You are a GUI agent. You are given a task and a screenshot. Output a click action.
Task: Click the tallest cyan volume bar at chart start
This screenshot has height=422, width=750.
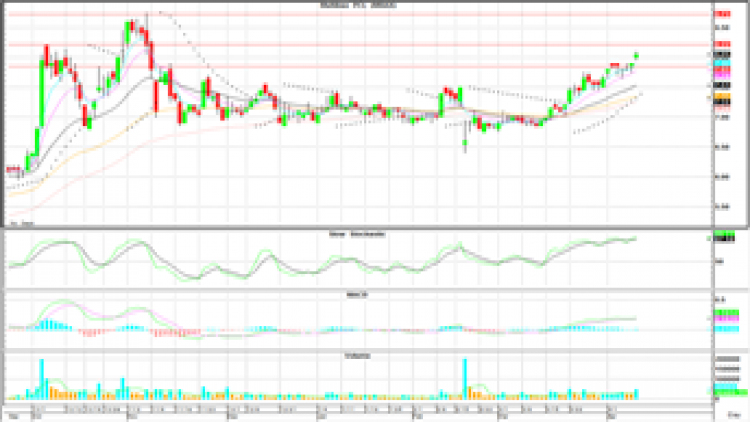click(x=42, y=379)
